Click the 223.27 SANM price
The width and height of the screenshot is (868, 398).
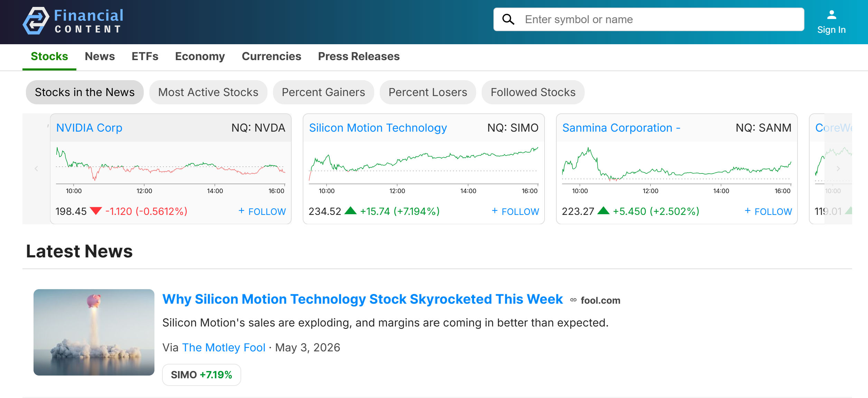tap(578, 211)
